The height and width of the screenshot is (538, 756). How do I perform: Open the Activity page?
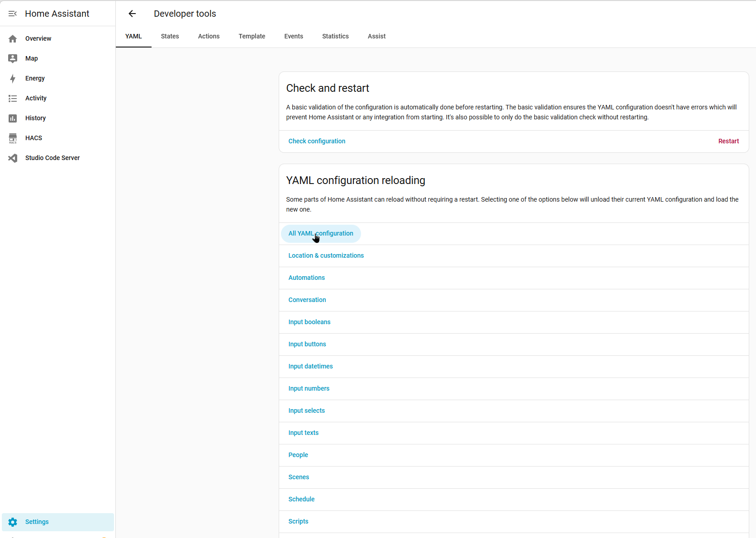pos(58,98)
